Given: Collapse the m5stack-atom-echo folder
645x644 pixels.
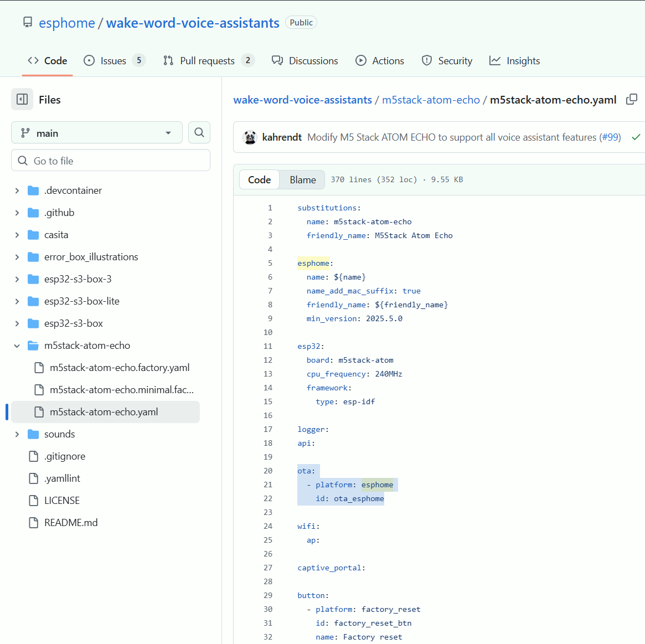Looking at the screenshot, I should (17, 346).
